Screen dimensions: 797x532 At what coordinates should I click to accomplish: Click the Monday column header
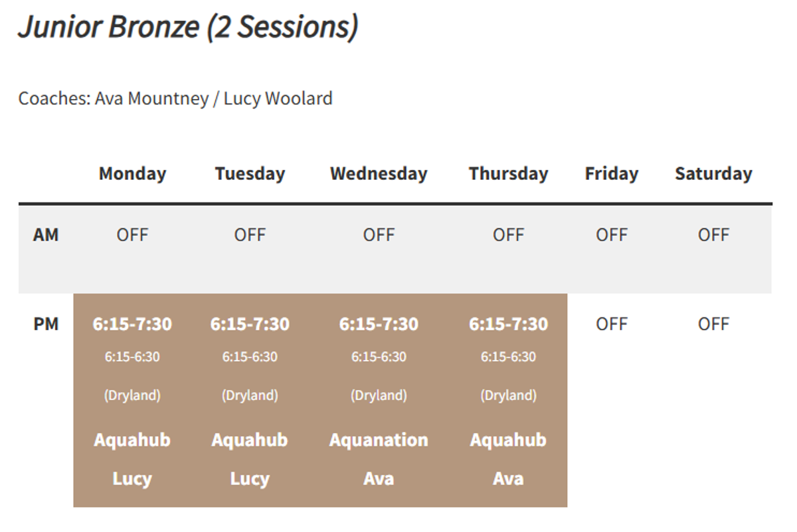coord(132,173)
